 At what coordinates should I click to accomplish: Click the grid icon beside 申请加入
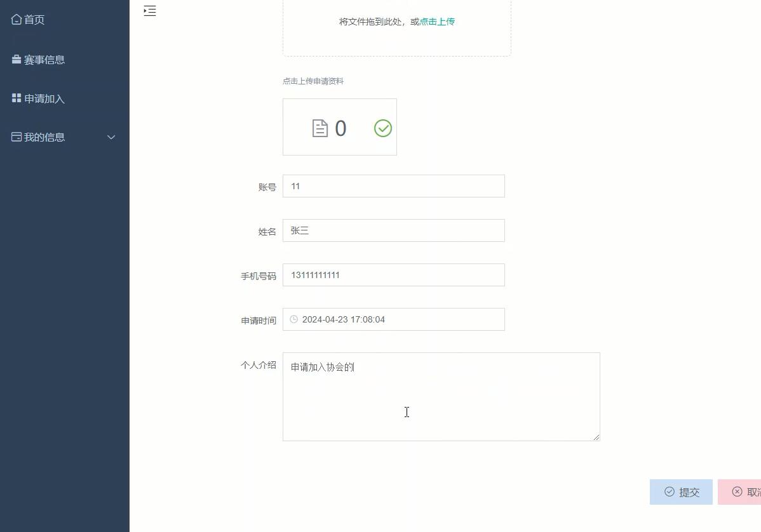17,98
